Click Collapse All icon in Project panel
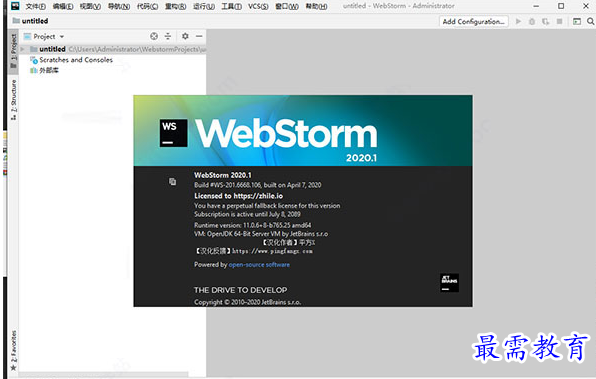The height and width of the screenshot is (379, 596). [x=168, y=36]
